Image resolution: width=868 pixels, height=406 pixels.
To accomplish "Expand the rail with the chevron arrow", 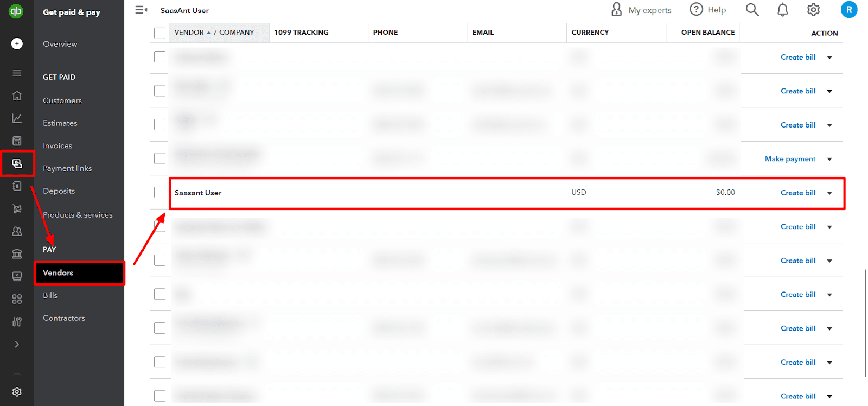I will coord(17,344).
